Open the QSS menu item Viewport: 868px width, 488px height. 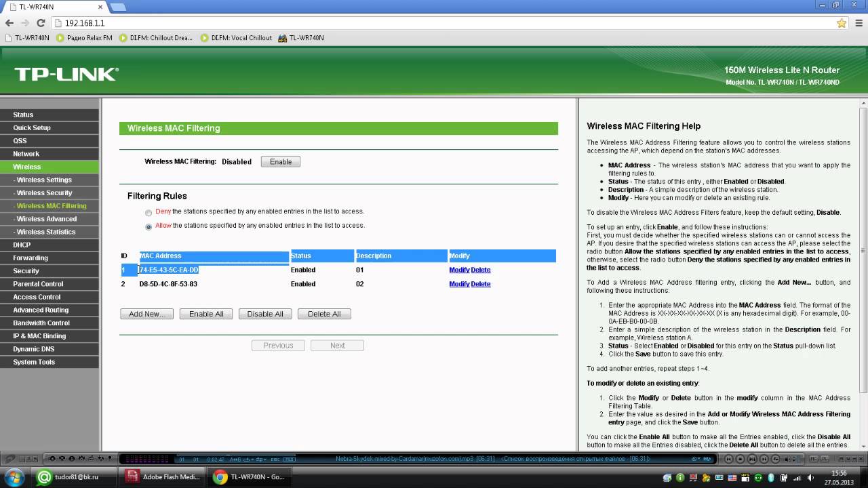(50, 140)
